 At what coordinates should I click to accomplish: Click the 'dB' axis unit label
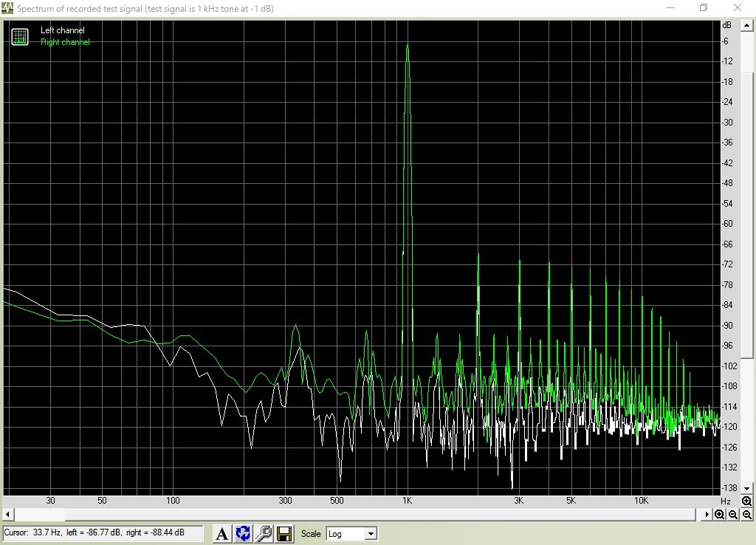(x=726, y=25)
